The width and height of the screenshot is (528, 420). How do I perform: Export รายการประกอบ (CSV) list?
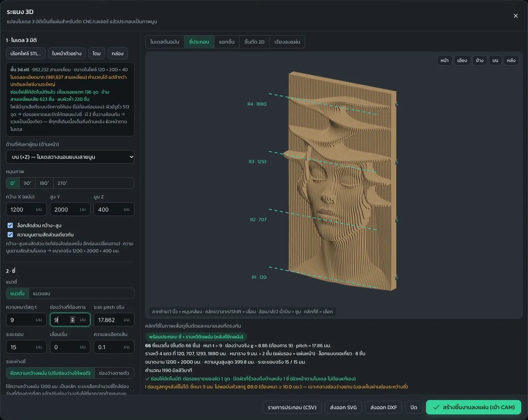[x=292, y=407]
